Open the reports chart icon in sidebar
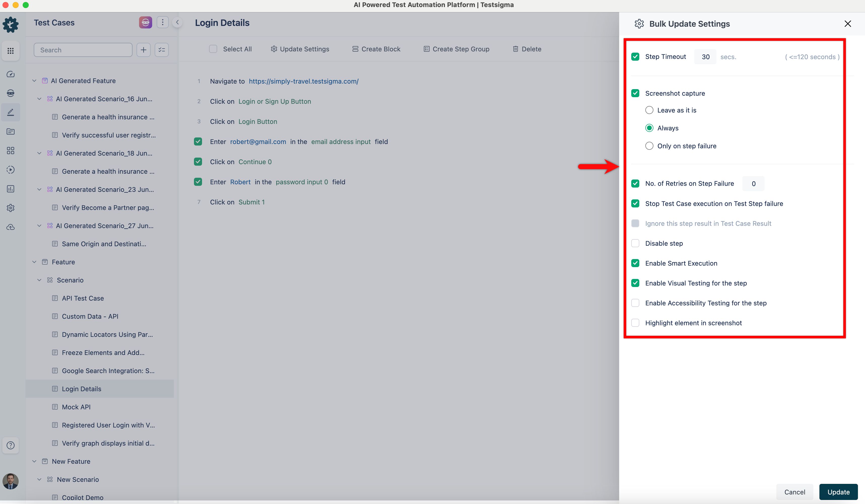This screenshot has height=504, width=865. (11, 189)
